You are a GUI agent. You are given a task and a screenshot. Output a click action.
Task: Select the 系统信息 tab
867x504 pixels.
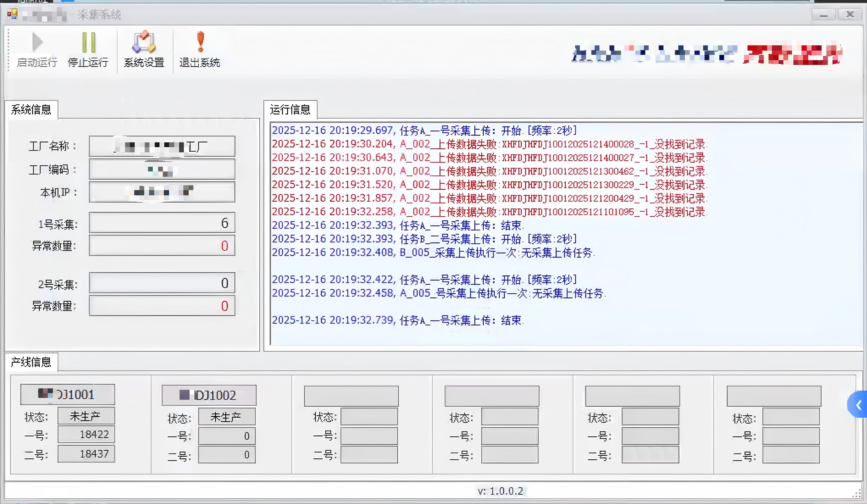point(31,110)
